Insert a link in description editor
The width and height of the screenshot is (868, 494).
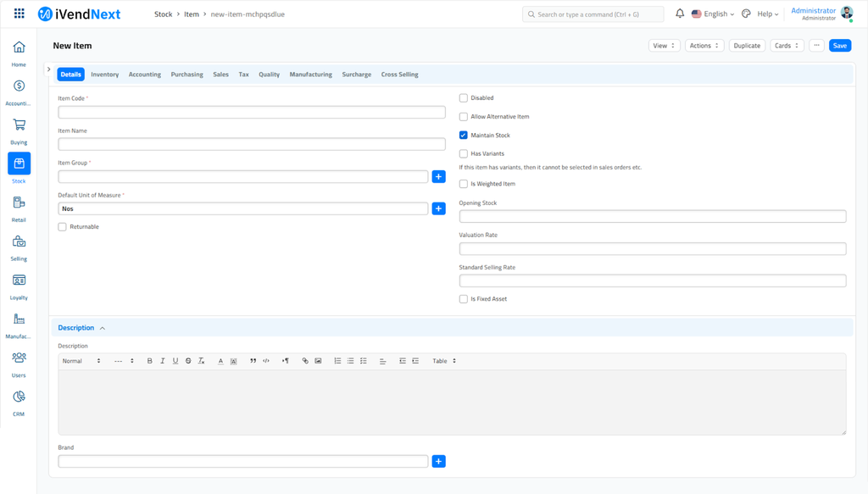coord(305,361)
